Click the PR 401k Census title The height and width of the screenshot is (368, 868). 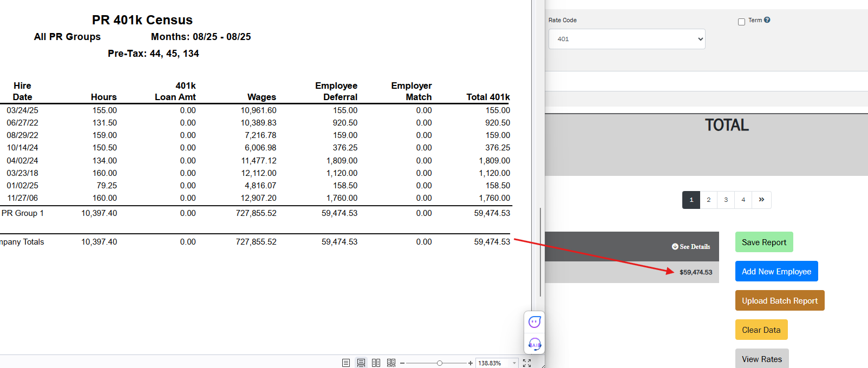click(x=142, y=20)
